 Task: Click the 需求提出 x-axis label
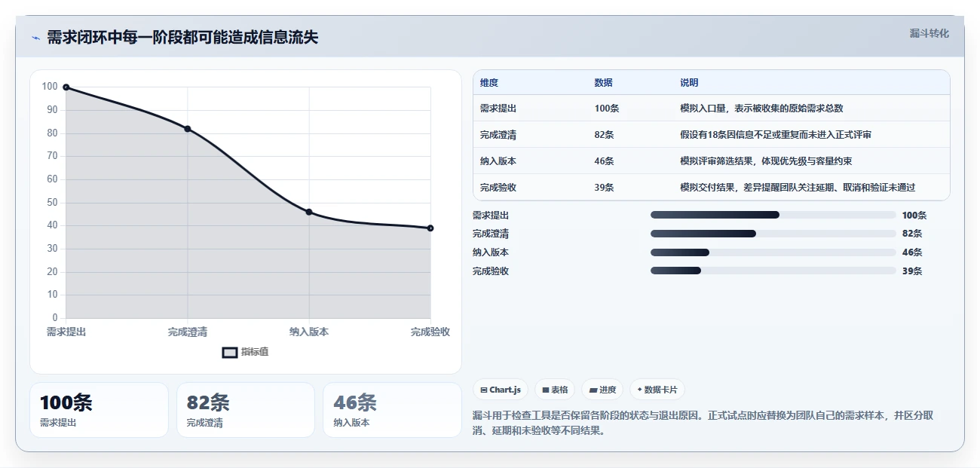point(66,332)
